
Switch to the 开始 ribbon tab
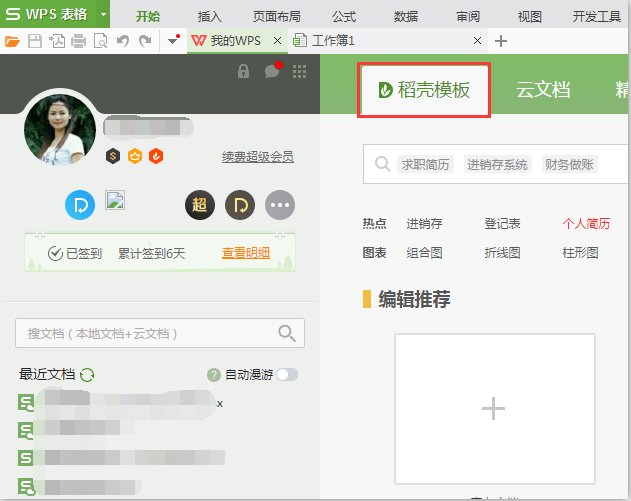click(x=148, y=16)
